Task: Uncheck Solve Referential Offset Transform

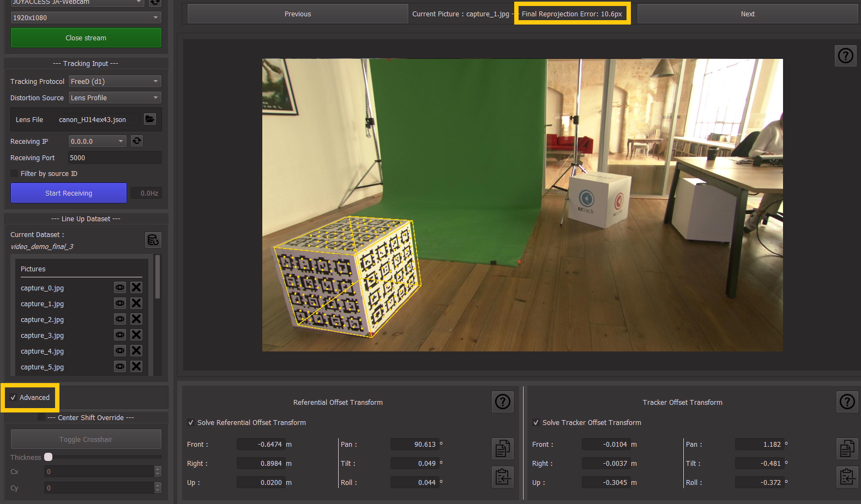Action: point(191,423)
